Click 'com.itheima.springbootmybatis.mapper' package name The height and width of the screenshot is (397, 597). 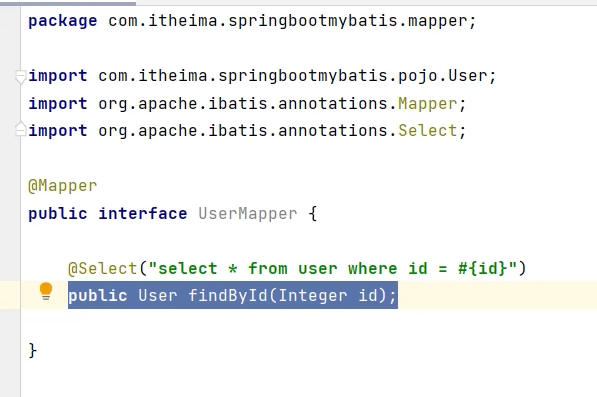click(288, 21)
